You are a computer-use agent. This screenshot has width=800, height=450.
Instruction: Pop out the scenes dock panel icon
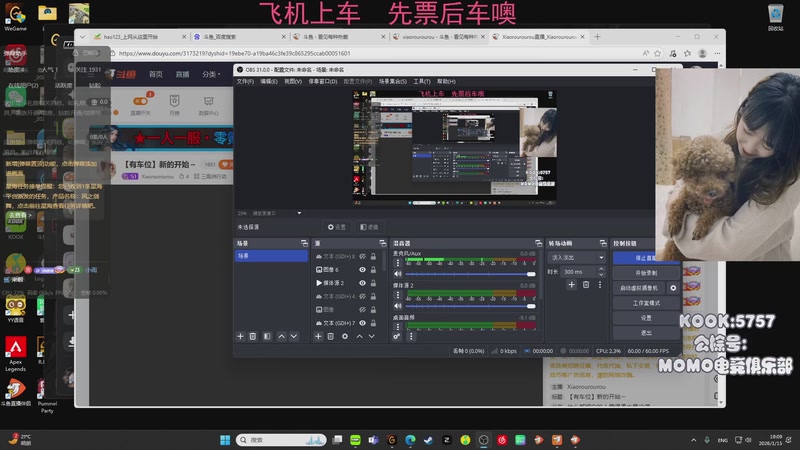click(x=304, y=243)
